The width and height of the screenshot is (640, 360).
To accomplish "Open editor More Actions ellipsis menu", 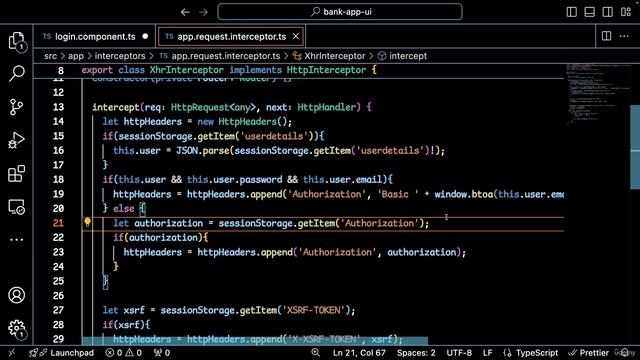I will tap(624, 36).
